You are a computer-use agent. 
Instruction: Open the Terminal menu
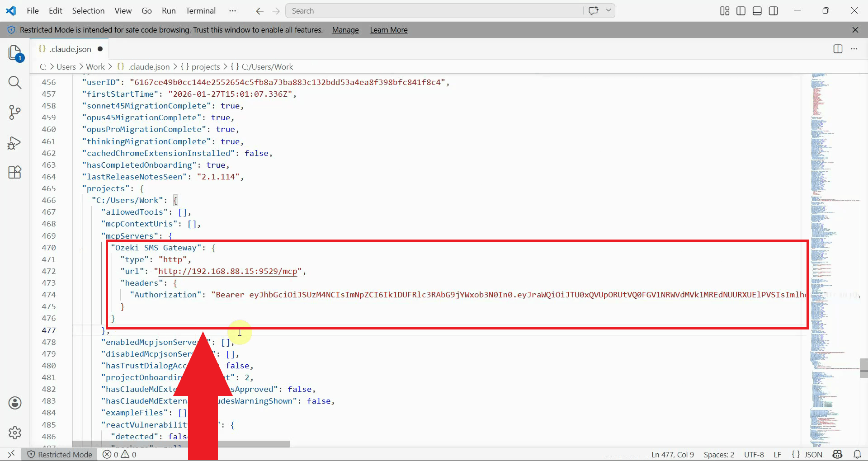point(201,11)
